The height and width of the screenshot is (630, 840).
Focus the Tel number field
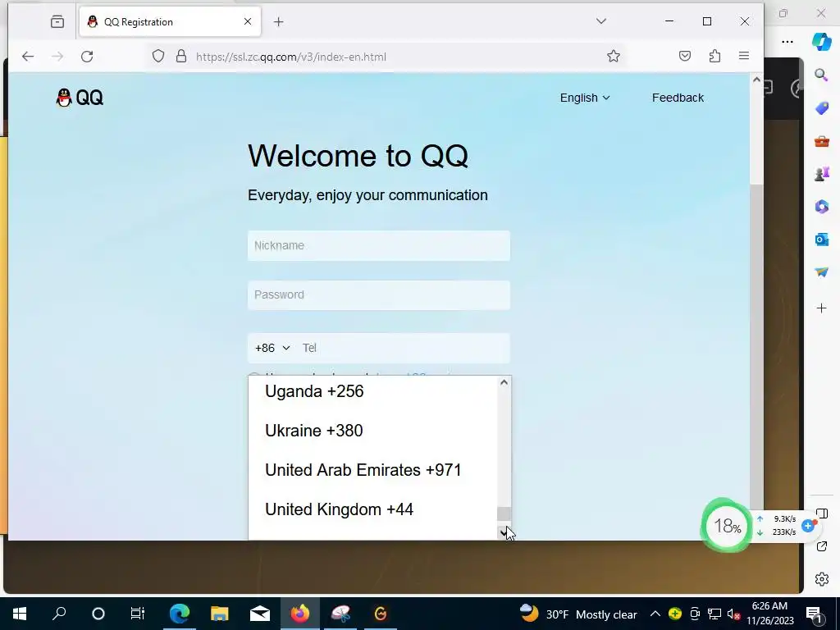click(x=403, y=348)
